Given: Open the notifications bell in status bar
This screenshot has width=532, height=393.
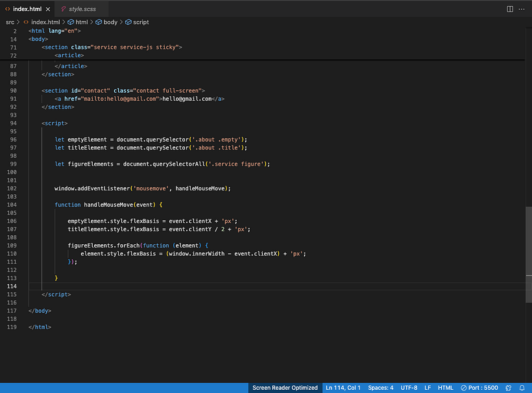Looking at the screenshot, I should pyautogui.click(x=523, y=388).
